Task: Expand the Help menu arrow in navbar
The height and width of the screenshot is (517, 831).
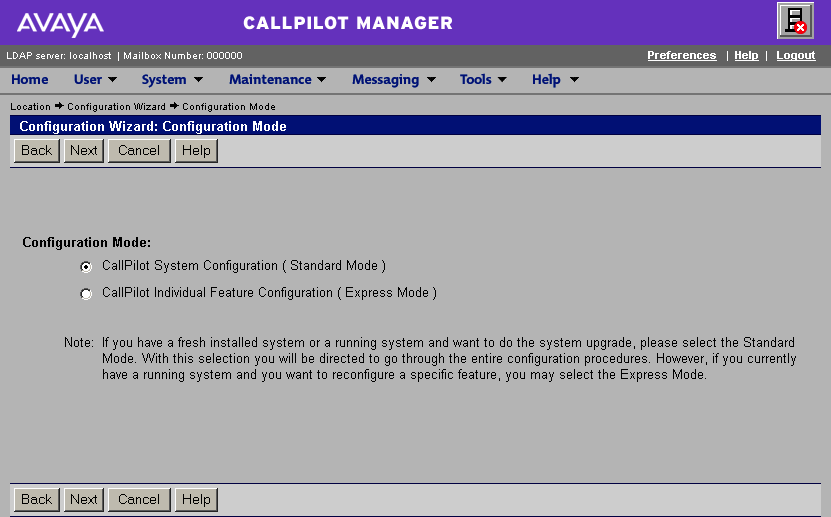Action: pos(574,80)
